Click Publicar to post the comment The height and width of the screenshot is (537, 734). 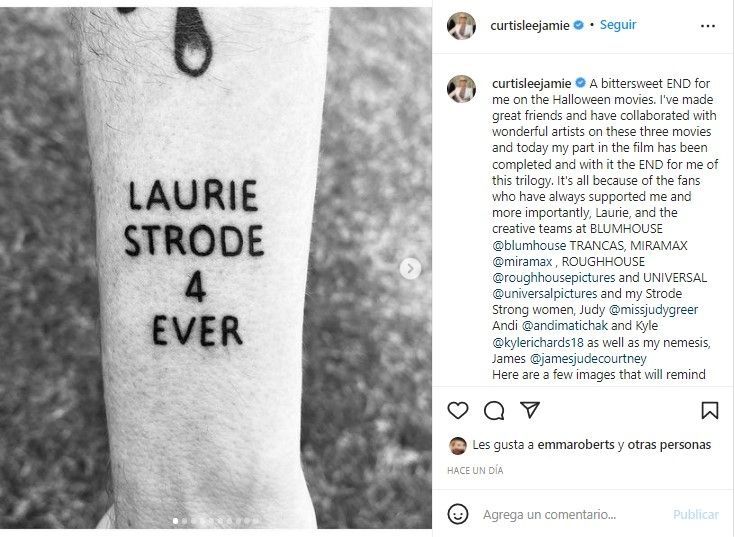tap(696, 515)
